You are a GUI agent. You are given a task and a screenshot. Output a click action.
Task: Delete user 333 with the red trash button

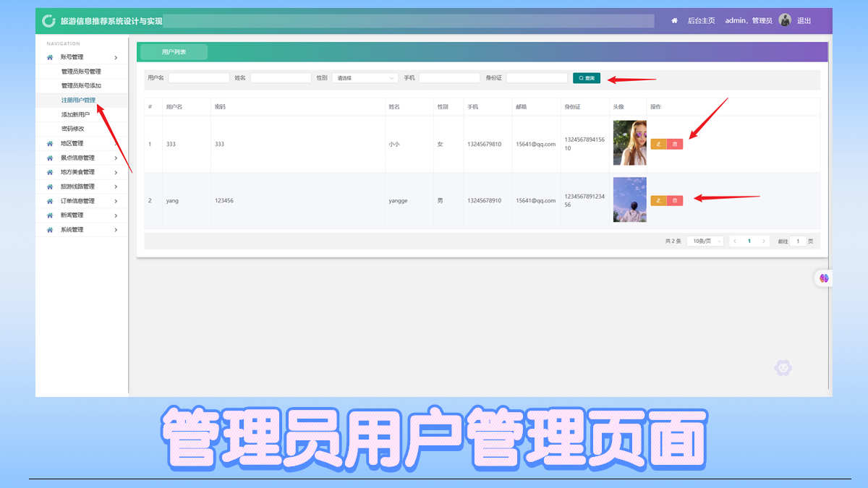[675, 144]
